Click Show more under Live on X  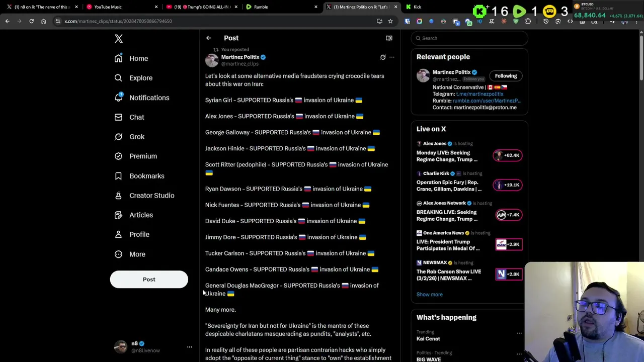(430, 295)
